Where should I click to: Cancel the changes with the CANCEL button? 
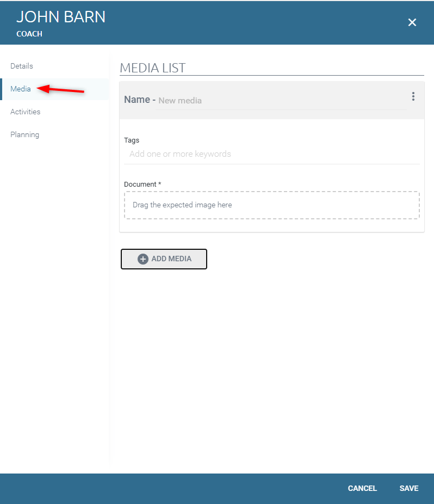[x=362, y=488]
